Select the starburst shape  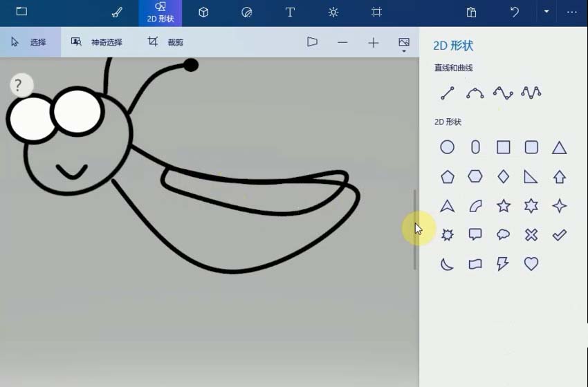tap(447, 235)
